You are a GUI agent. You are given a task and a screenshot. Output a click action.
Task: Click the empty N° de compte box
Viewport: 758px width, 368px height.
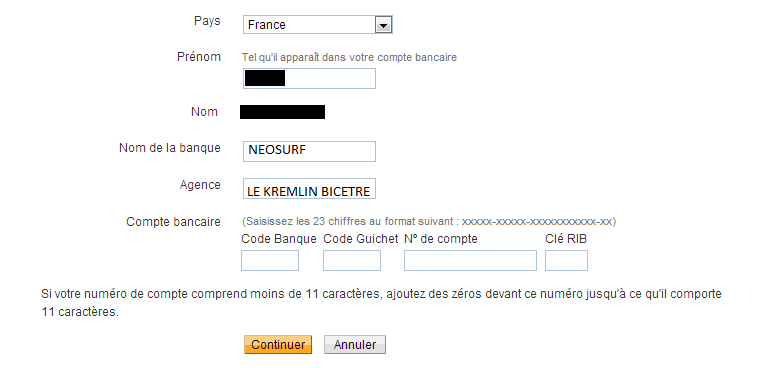[470, 261]
